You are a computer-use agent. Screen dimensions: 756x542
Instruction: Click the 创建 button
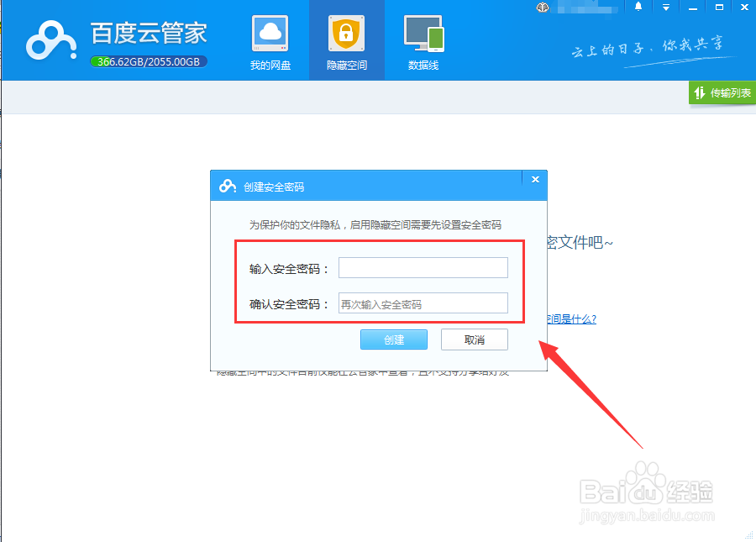click(394, 339)
